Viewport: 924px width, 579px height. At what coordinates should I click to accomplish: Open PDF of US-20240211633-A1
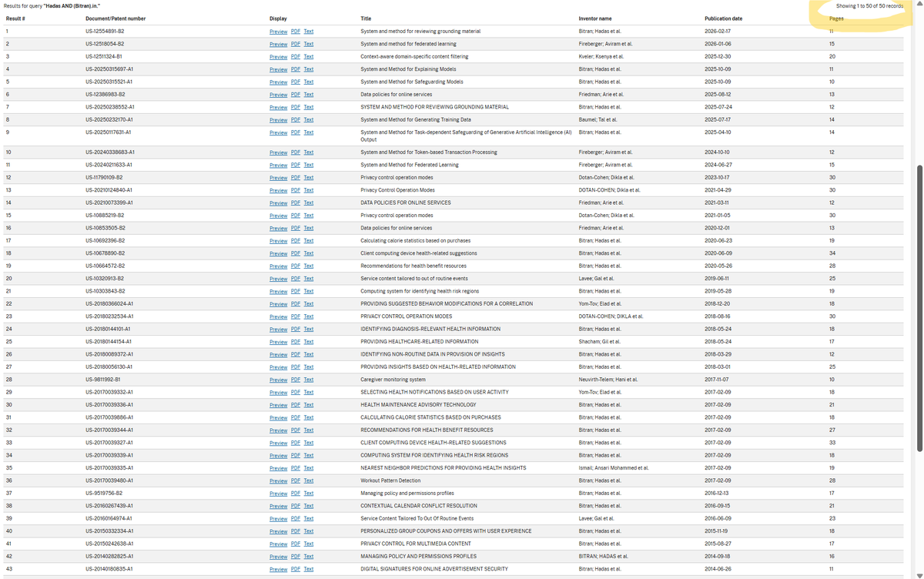pyautogui.click(x=296, y=165)
